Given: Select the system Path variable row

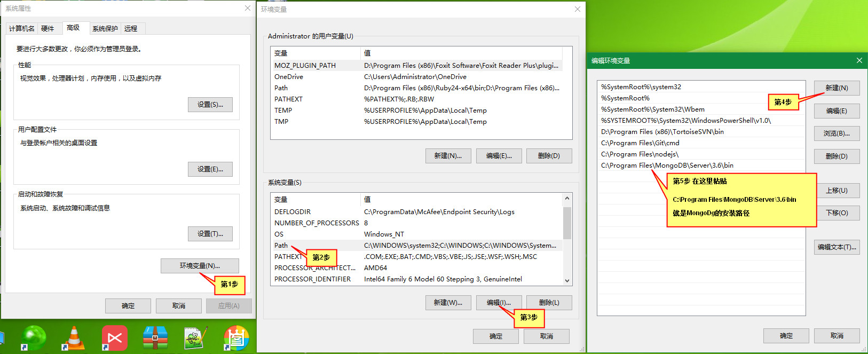Looking at the screenshot, I should [417, 246].
